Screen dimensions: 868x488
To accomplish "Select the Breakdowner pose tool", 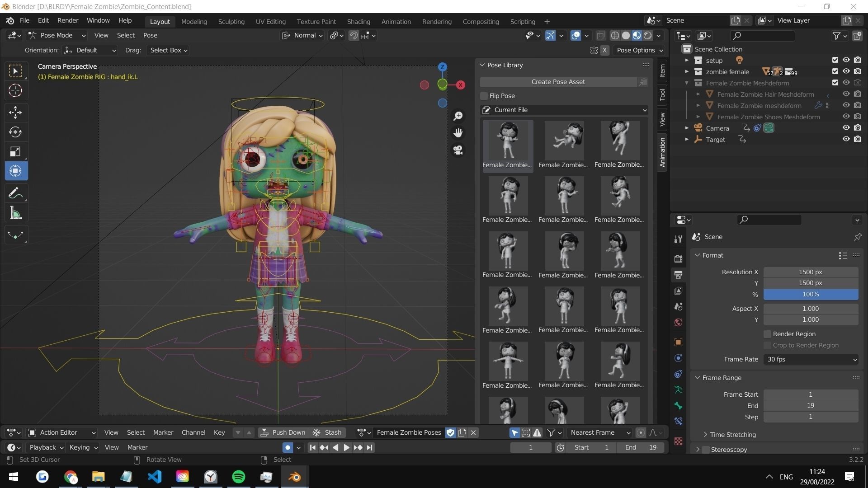I will click(x=15, y=235).
